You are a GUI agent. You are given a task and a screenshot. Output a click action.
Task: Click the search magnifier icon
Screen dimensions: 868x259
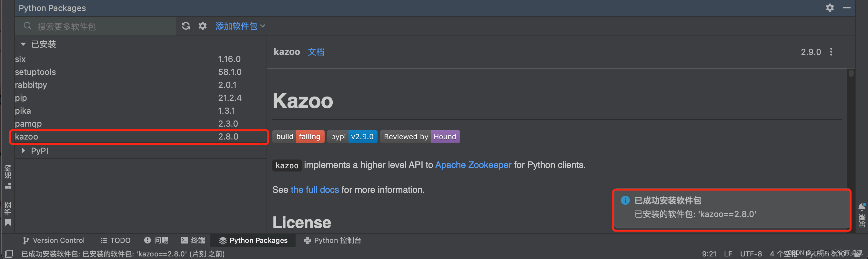click(28, 26)
